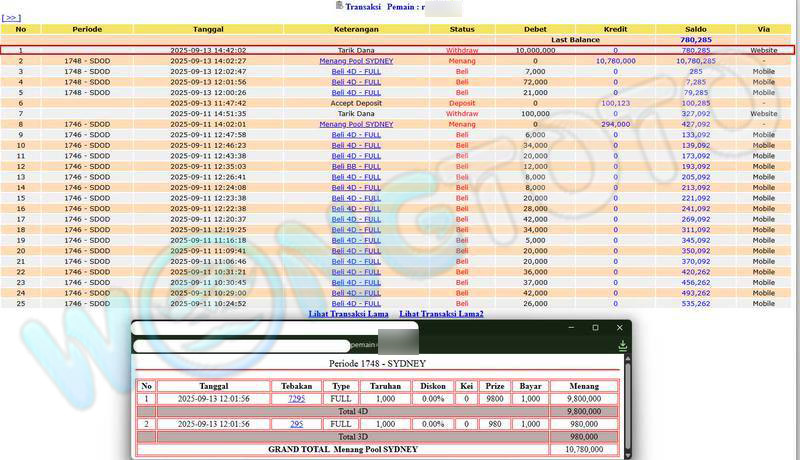Maximize the Periode 1748 popup window
The image size is (800, 460).
coord(595,328)
